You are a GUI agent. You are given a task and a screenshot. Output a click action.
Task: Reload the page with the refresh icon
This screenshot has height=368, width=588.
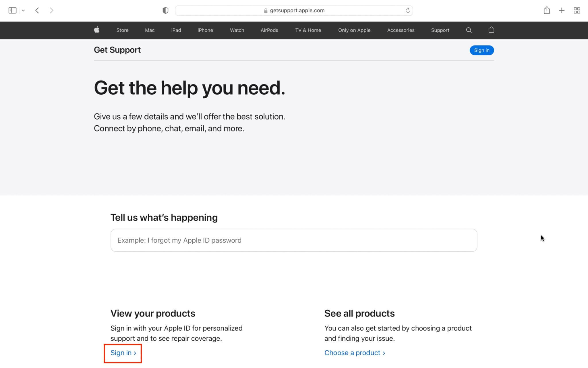tap(408, 10)
